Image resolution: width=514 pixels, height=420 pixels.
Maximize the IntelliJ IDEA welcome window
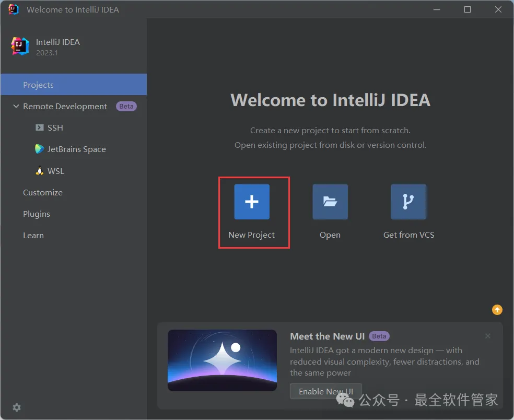click(468, 9)
